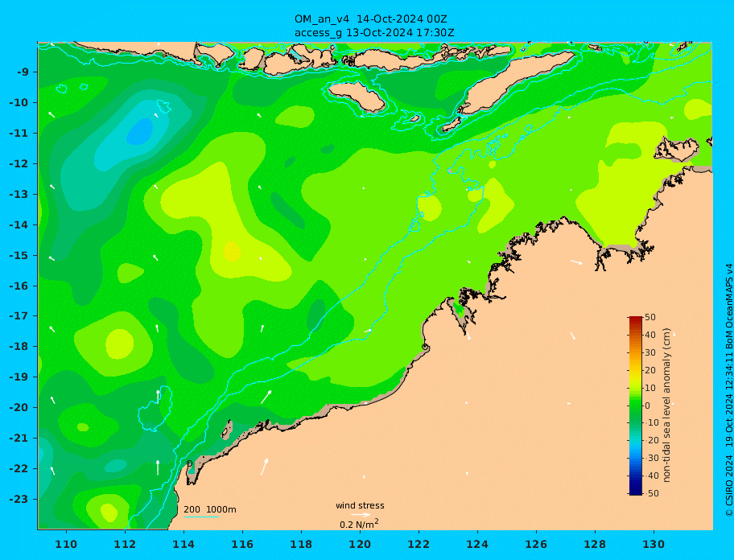Click 'non-tidal sea level anomaly (cm)' label
The width and height of the screenshot is (734, 560).
(666, 406)
